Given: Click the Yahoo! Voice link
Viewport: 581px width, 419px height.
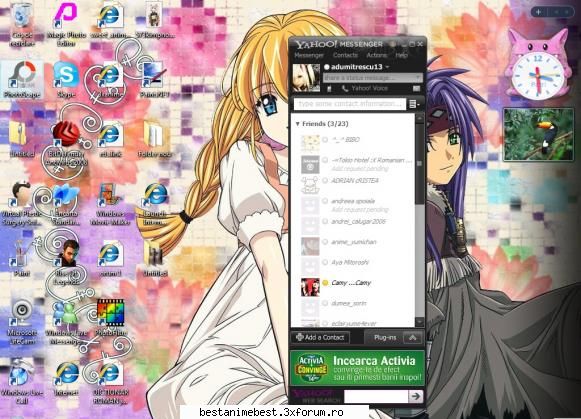Looking at the screenshot, I should [x=369, y=88].
